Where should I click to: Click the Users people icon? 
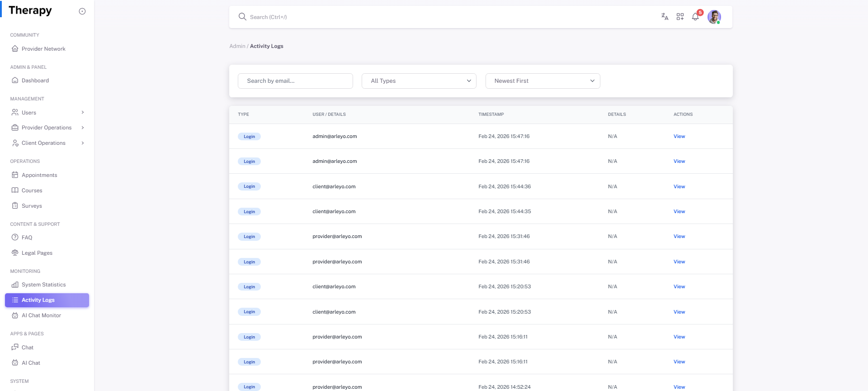[15, 112]
